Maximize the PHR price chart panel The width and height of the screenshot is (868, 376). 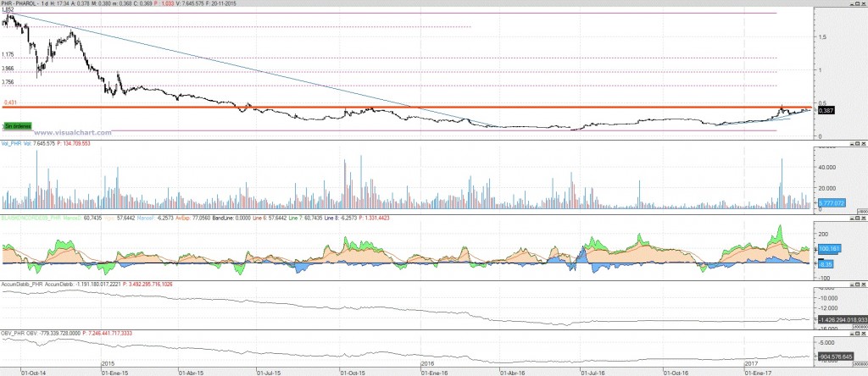point(858,5)
